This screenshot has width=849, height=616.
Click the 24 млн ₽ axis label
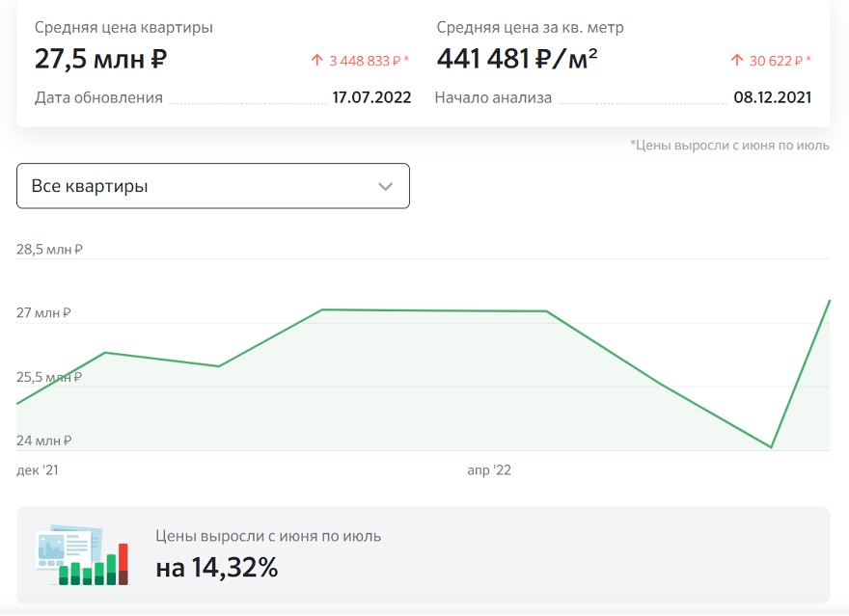point(43,441)
